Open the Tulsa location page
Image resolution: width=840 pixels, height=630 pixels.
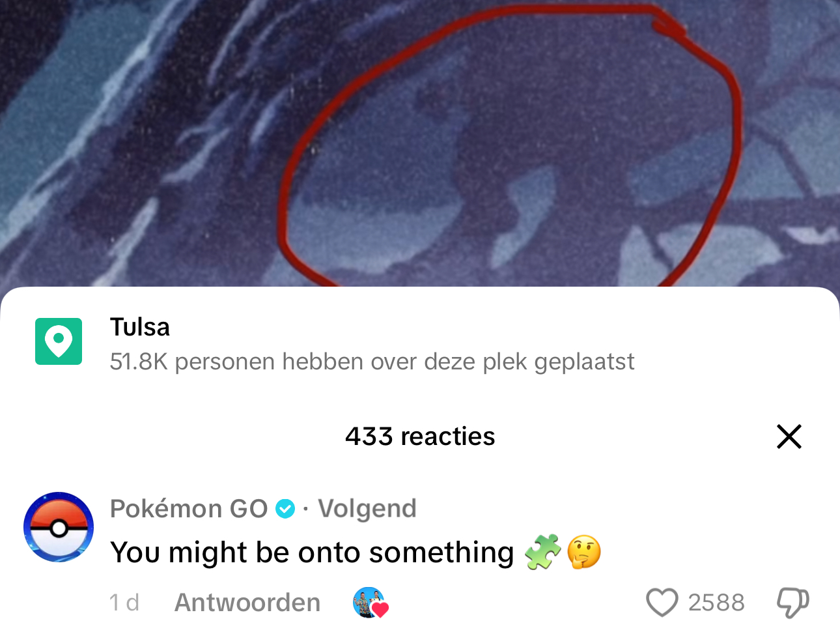(x=140, y=327)
